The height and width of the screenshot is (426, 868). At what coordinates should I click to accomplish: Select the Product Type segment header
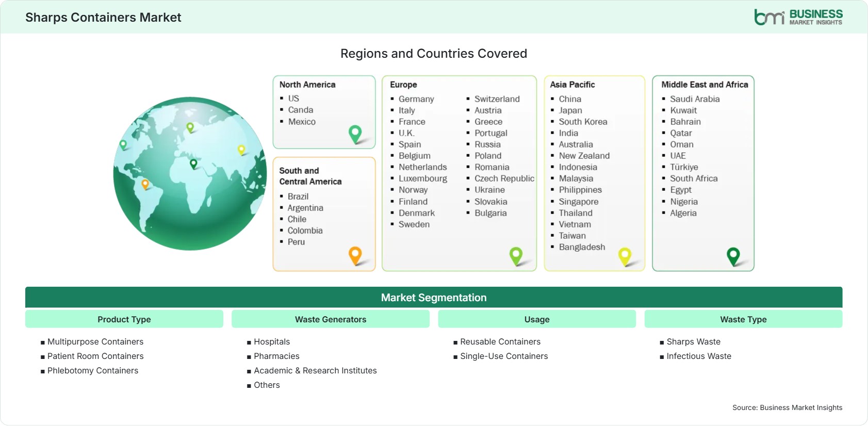(x=124, y=319)
